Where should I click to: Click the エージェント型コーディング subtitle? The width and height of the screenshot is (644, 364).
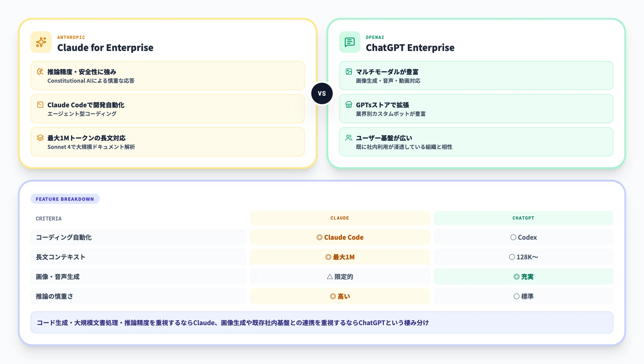click(x=82, y=114)
